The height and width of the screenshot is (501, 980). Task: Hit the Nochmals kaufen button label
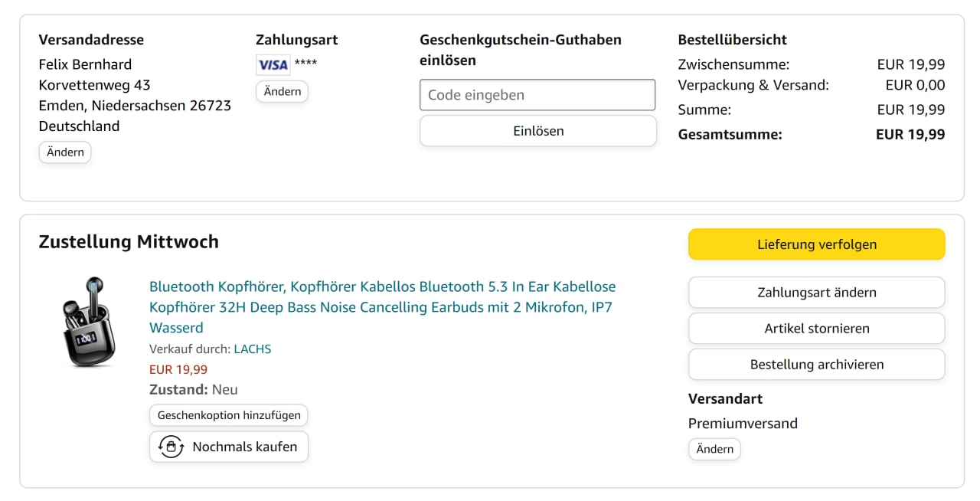(244, 447)
